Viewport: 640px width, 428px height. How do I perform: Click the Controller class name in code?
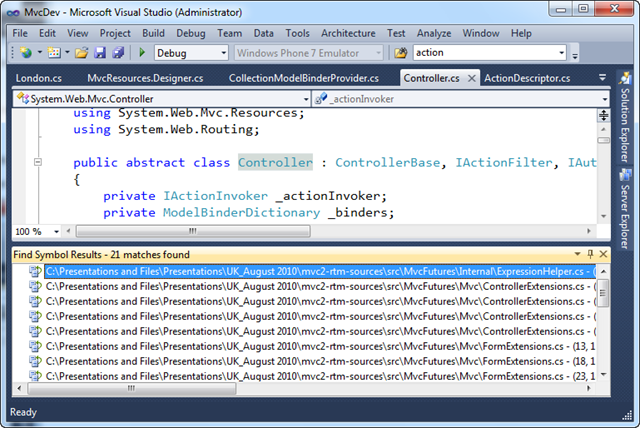tap(276, 162)
